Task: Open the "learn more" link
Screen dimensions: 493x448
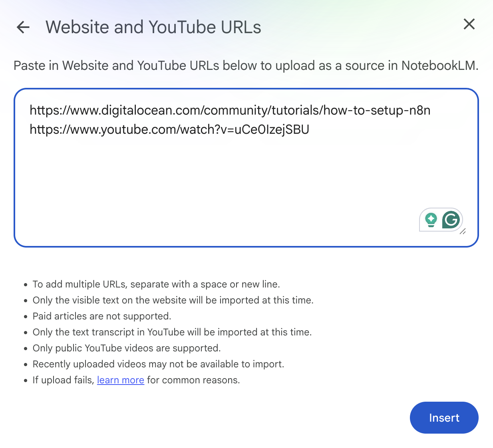Action: (120, 380)
